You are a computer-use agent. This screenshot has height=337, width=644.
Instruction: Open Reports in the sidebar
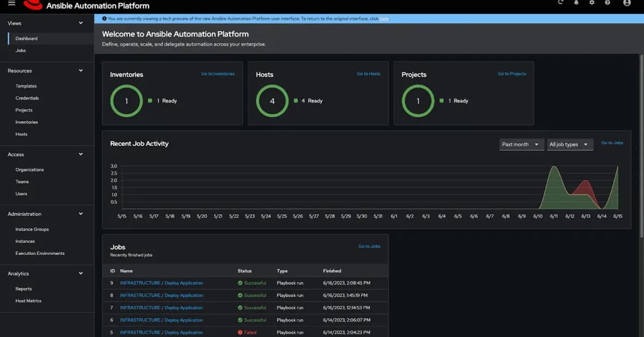(23, 289)
